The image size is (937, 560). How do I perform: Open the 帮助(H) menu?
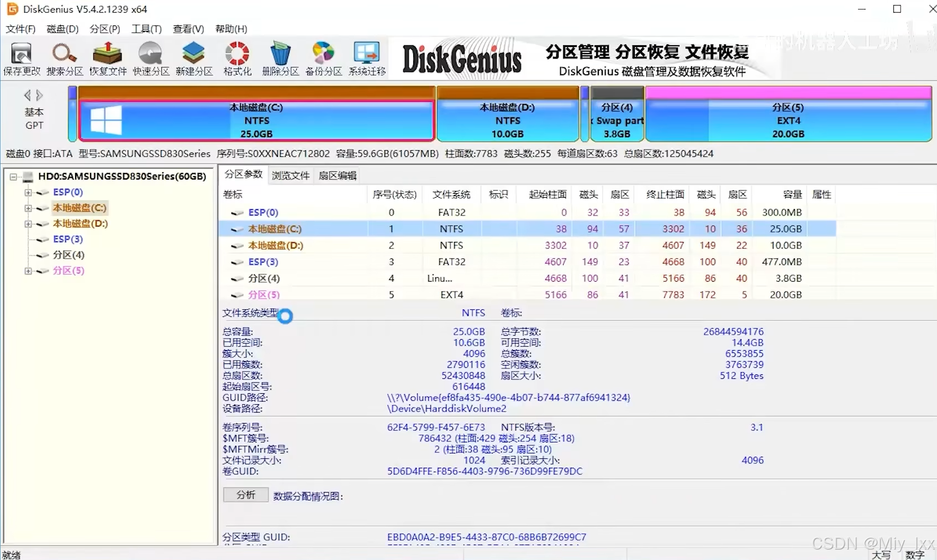point(231,29)
